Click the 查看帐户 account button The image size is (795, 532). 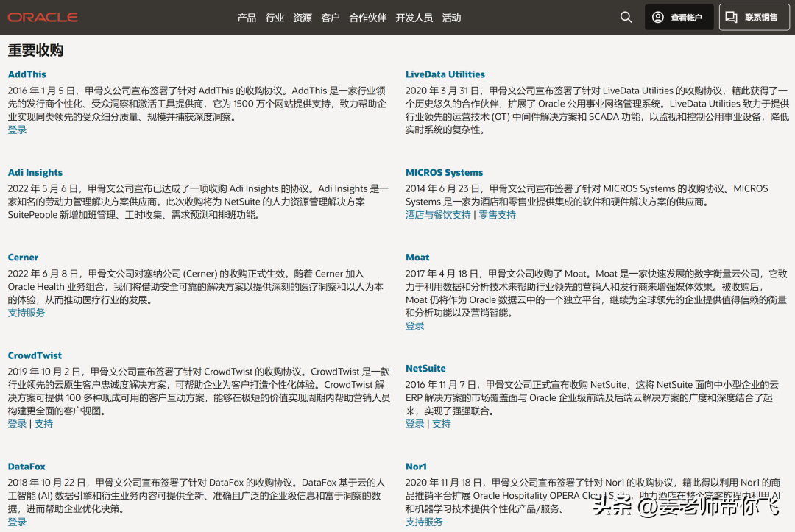tap(679, 17)
